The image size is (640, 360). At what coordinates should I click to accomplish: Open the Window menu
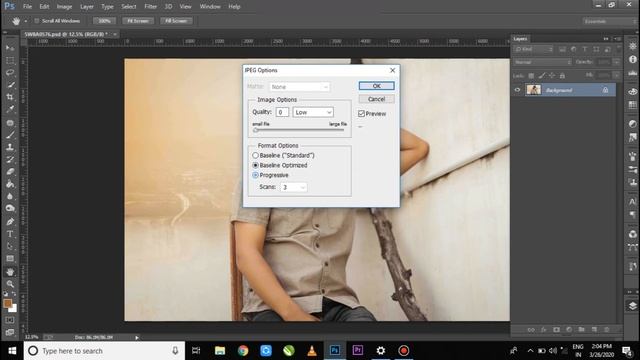[x=210, y=7]
